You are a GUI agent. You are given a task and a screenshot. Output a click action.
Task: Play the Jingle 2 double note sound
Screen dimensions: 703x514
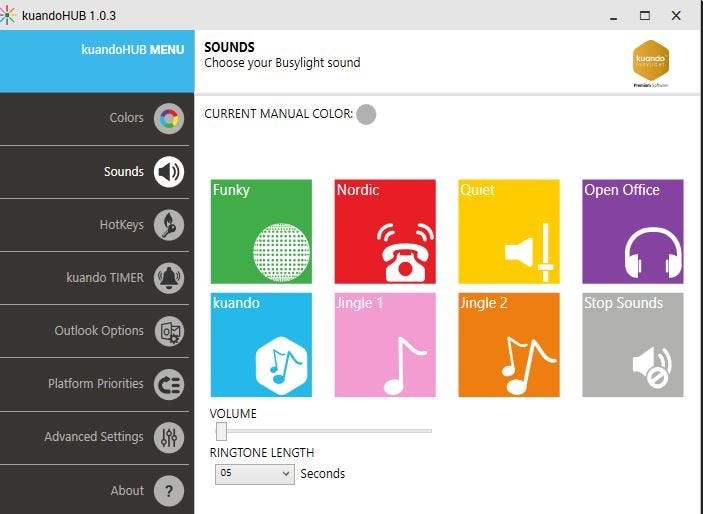pyautogui.click(x=509, y=345)
